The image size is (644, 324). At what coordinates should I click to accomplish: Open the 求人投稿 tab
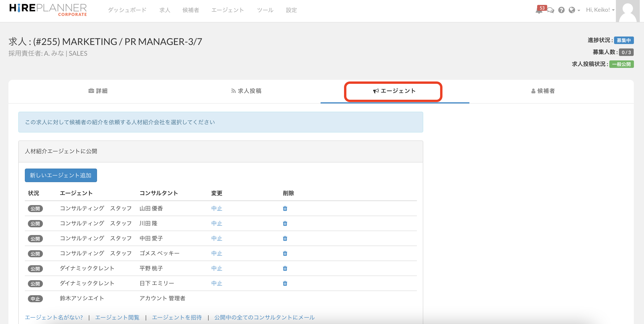tap(246, 91)
